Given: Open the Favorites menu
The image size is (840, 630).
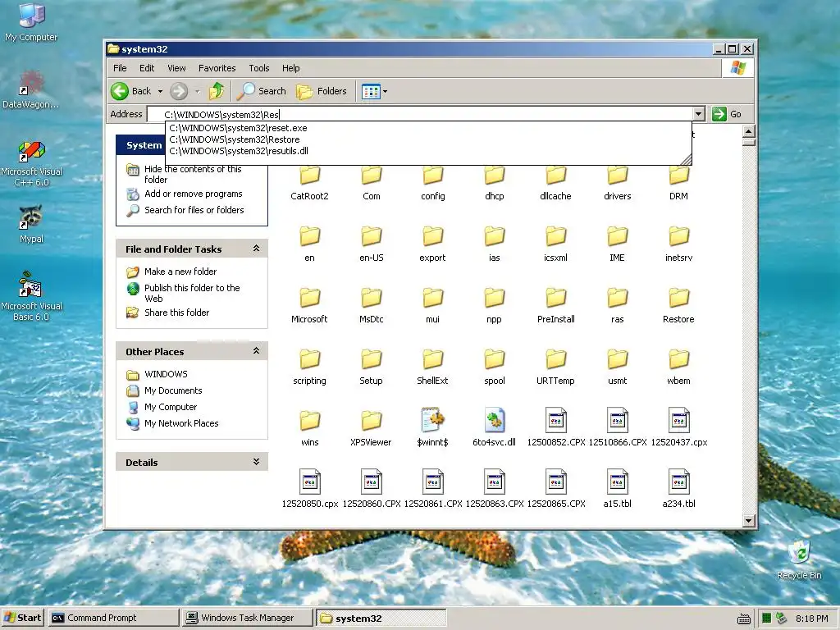Looking at the screenshot, I should pos(217,68).
